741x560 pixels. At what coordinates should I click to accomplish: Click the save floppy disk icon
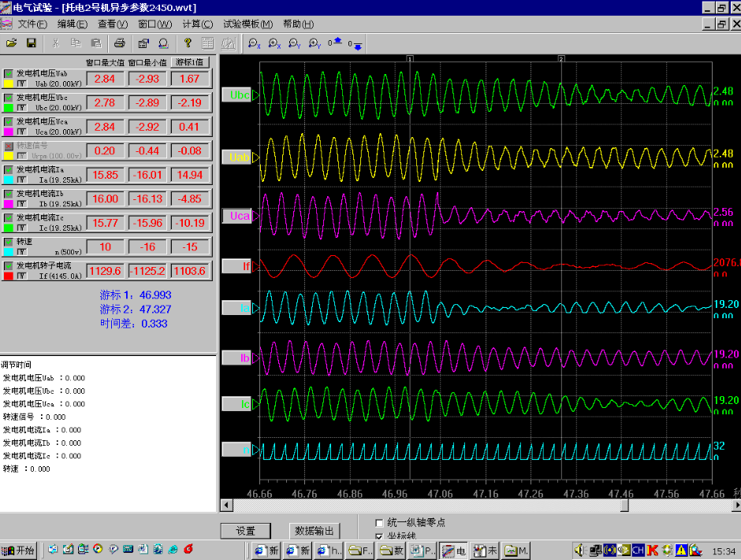(x=32, y=43)
